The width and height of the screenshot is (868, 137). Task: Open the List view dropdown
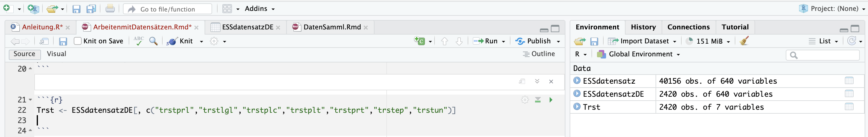823,41
